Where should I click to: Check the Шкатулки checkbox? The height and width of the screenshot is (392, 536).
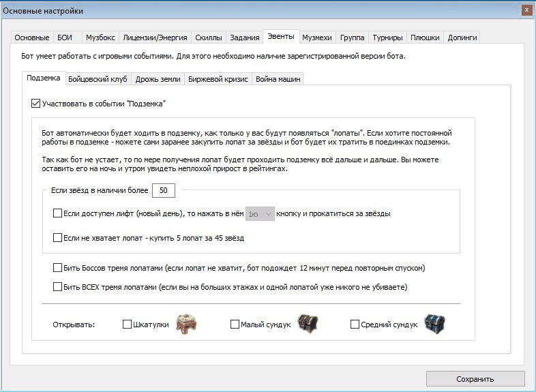click(127, 324)
